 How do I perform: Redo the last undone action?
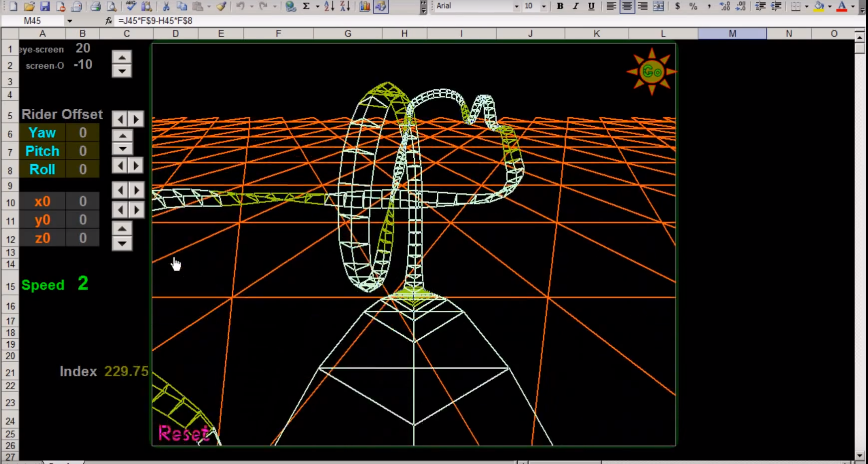coord(264,6)
